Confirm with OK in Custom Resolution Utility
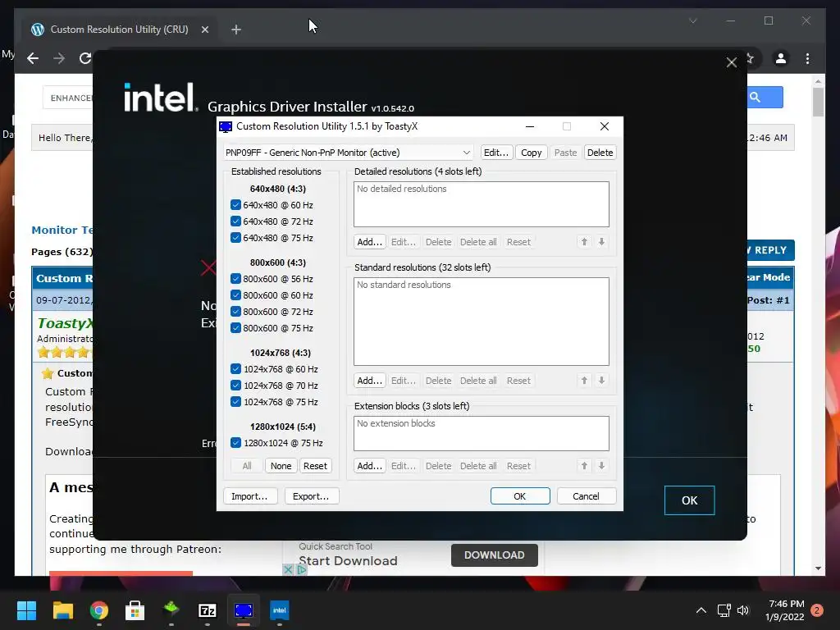 click(x=519, y=496)
